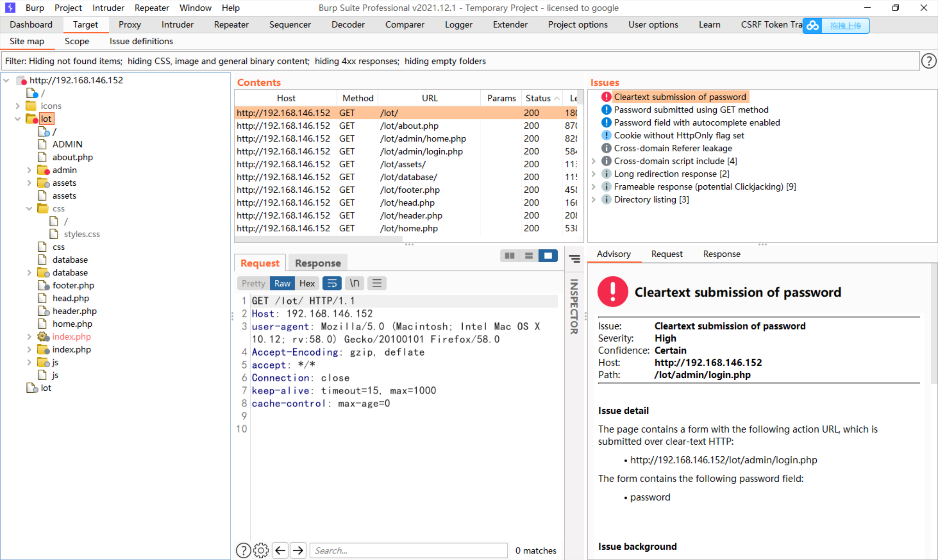Expand Frameable response Clickjacking issues
938x560 pixels.
[x=594, y=186]
